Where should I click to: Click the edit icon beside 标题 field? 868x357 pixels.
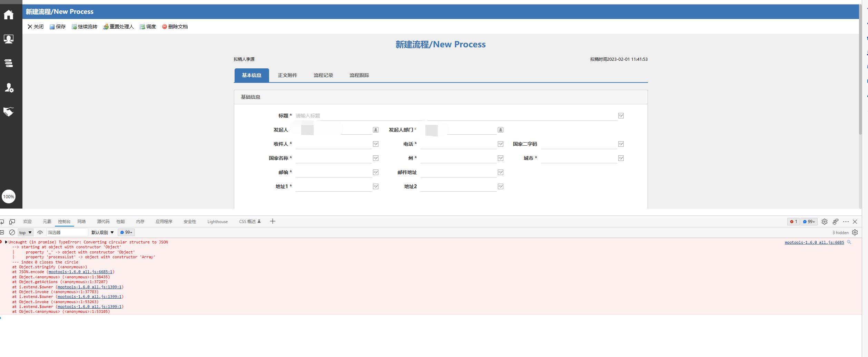pyautogui.click(x=621, y=116)
